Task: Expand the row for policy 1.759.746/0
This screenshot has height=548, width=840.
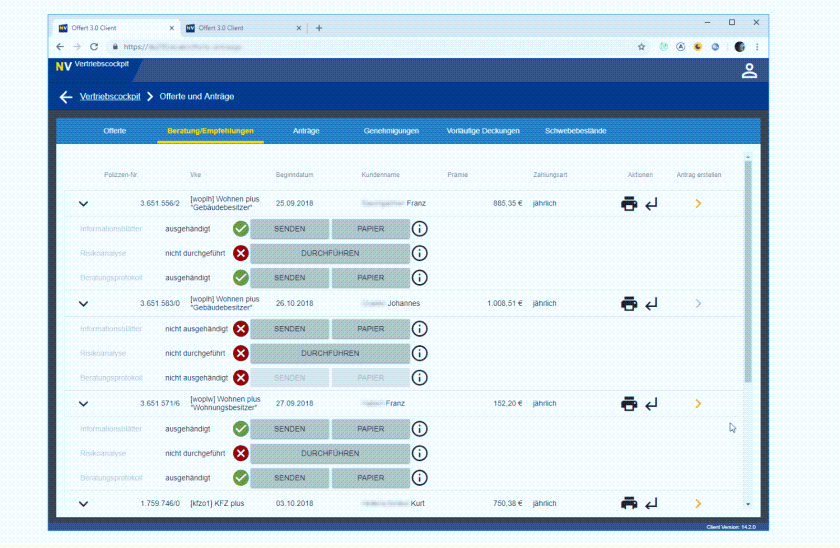Action: (83, 504)
